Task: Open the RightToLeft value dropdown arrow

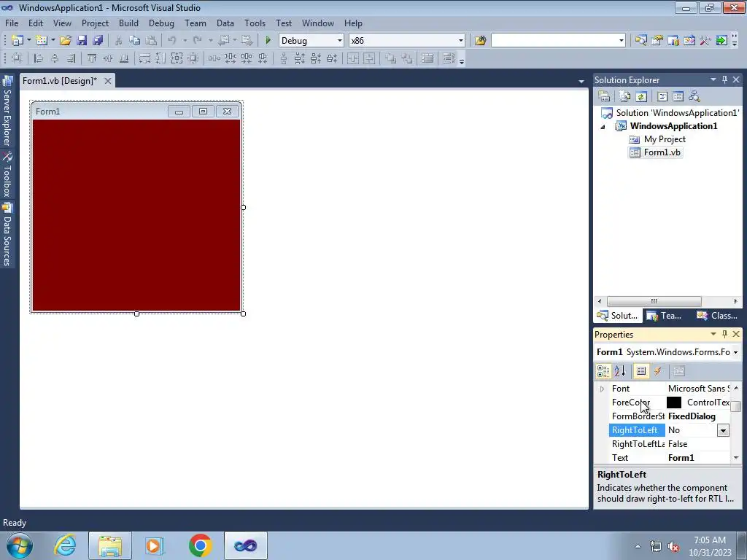Action: (x=723, y=430)
